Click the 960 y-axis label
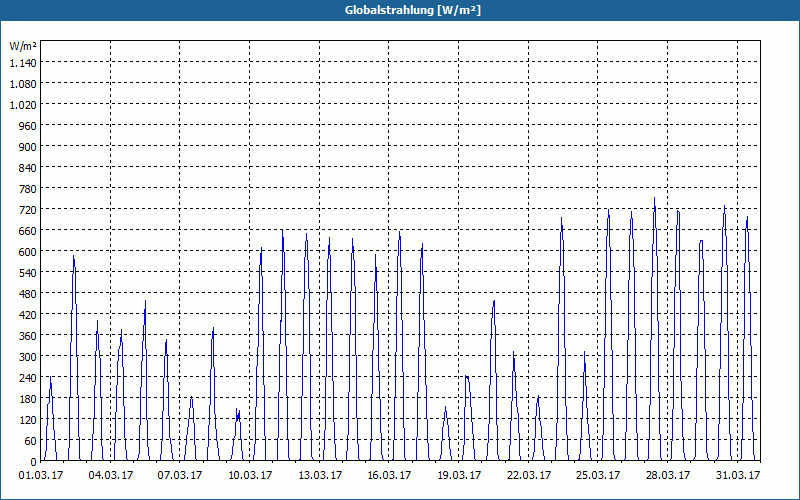This screenshot has width=800, height=500. coord(28,126)
